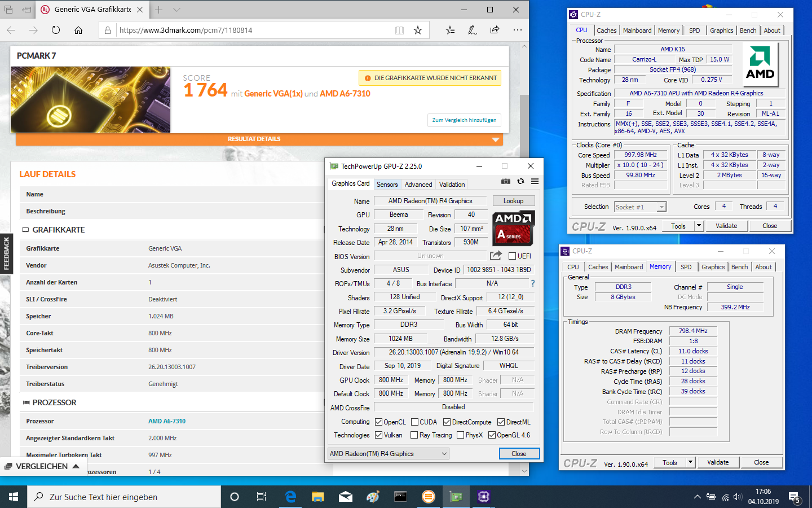This screenshot has height=508, width=812.
Task: Click the Feedback side tab
Action: click(6, 253)
